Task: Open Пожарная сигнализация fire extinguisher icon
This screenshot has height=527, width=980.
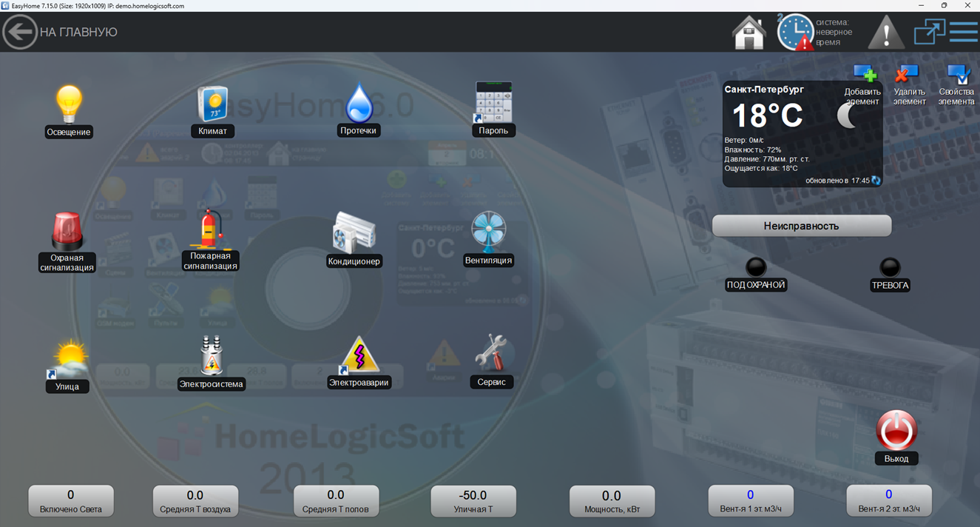Action: pos(211,229)
